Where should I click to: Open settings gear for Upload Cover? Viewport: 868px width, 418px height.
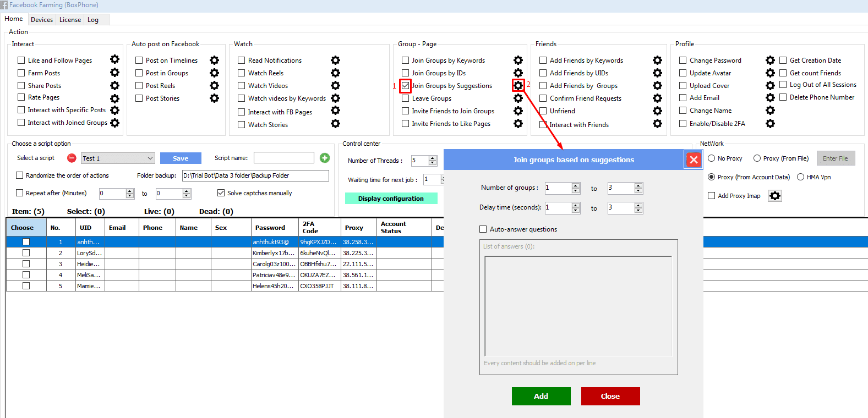coord(770,85)
